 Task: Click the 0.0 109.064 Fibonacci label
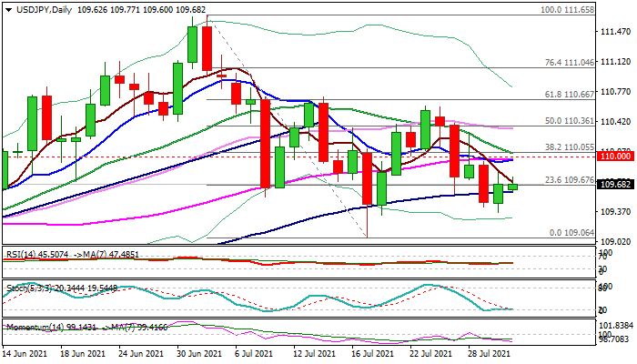(571, 233)
